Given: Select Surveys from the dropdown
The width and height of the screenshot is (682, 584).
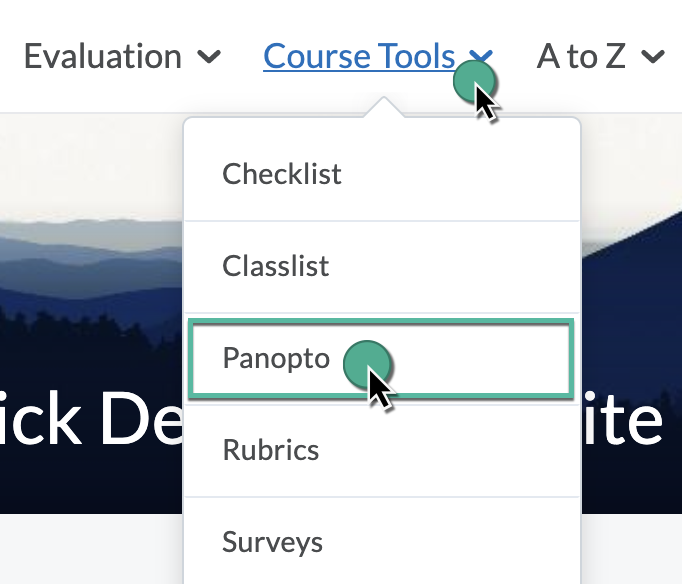Looking at the screenshot, I should click(273, 542).
